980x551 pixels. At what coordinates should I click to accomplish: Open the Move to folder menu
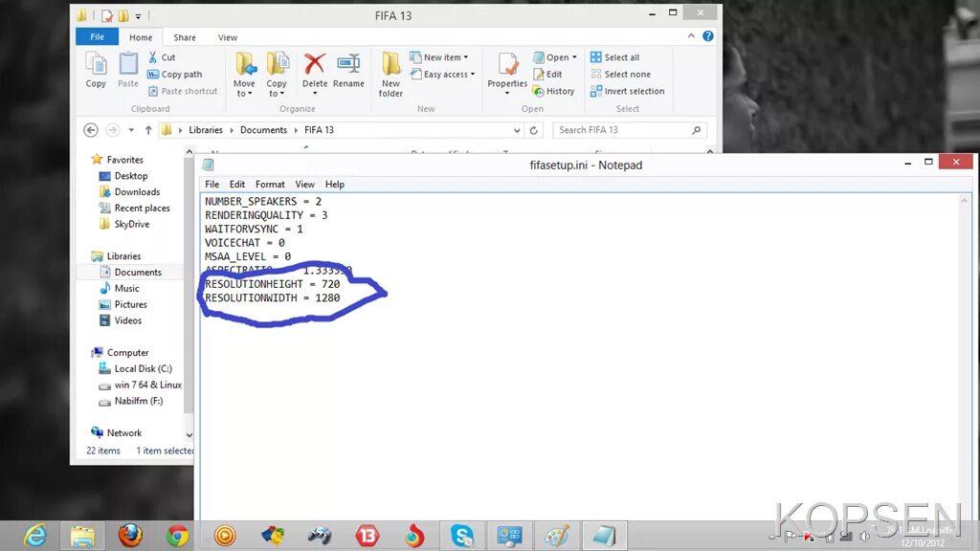coord(244,74)
